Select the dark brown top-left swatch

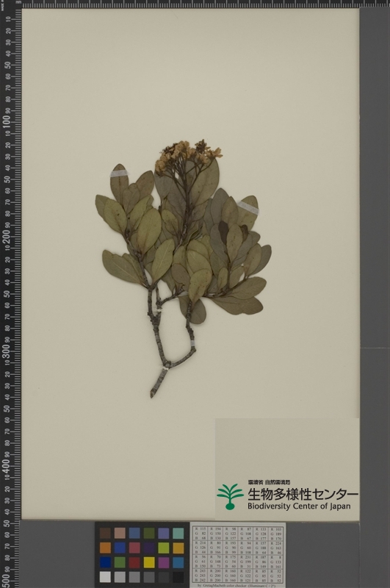click(x=105, y=534)
